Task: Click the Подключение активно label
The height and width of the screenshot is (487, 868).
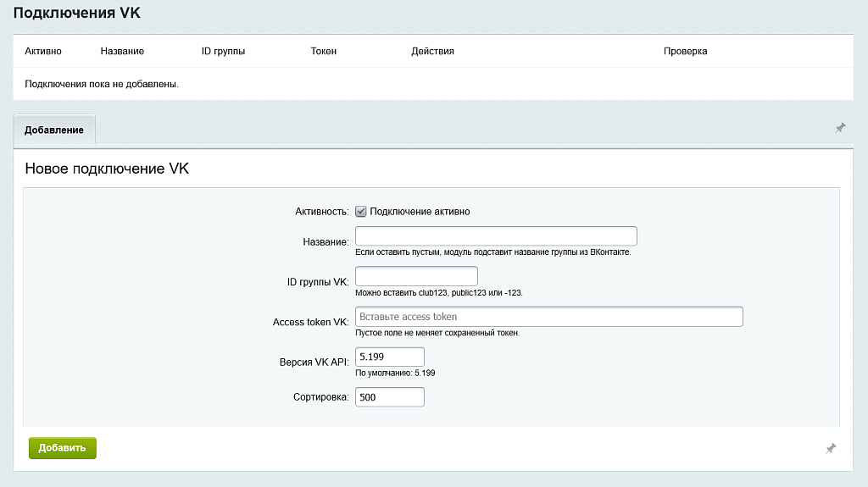Action: coord(420,212)
